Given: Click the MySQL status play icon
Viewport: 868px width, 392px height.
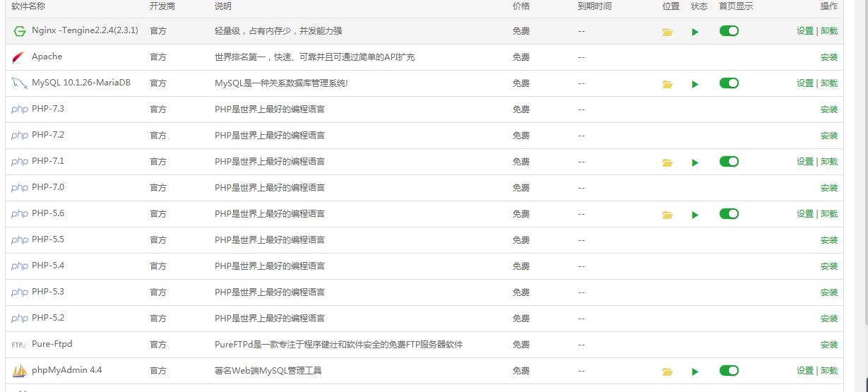Looking at the screenshot, I should click(x=695, y=84).
